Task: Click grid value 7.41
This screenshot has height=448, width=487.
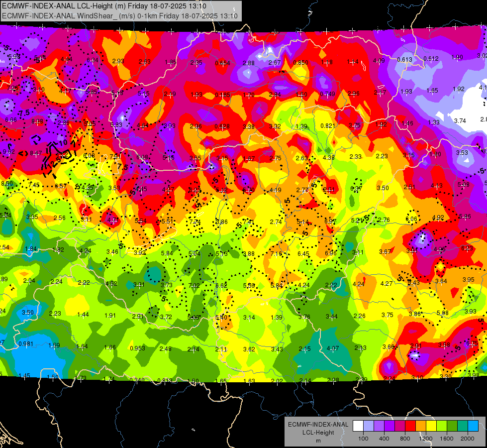Action: coord(249,222)
